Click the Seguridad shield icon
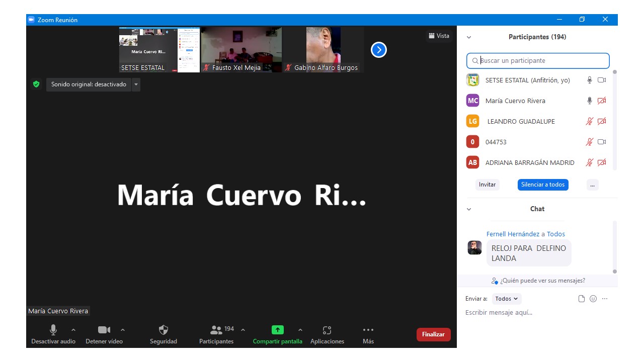Screen dimensions: 644x362 pyautogui.click(x=164, y=330)
